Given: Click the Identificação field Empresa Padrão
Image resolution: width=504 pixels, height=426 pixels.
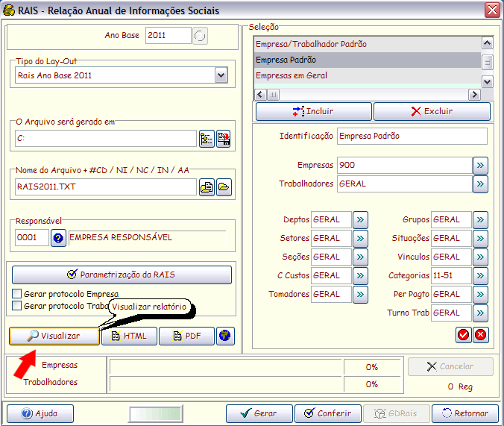Looking at the screenshot, I should 412,136.
